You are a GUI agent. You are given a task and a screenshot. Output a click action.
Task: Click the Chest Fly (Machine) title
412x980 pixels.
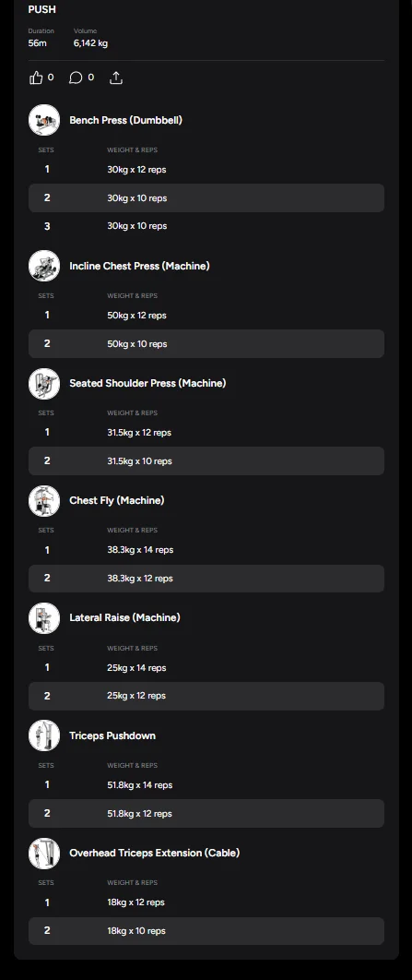pos(117,500)
